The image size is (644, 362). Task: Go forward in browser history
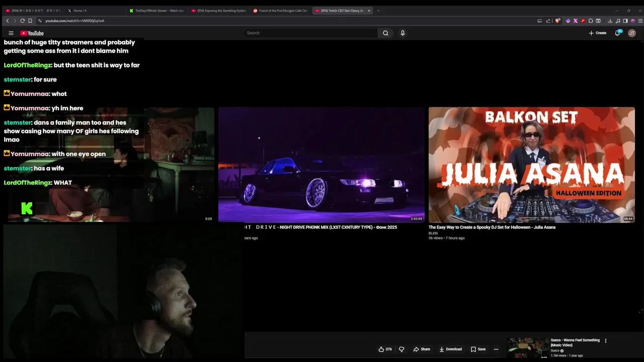coord(15,21)
